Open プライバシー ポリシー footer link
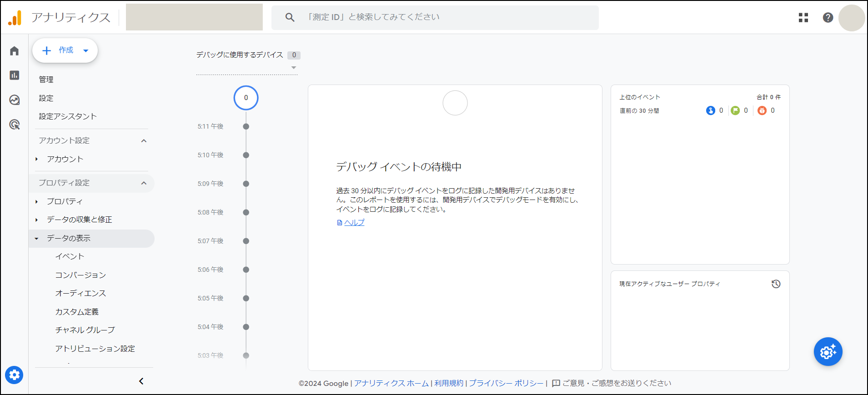 tap(506, 383)
